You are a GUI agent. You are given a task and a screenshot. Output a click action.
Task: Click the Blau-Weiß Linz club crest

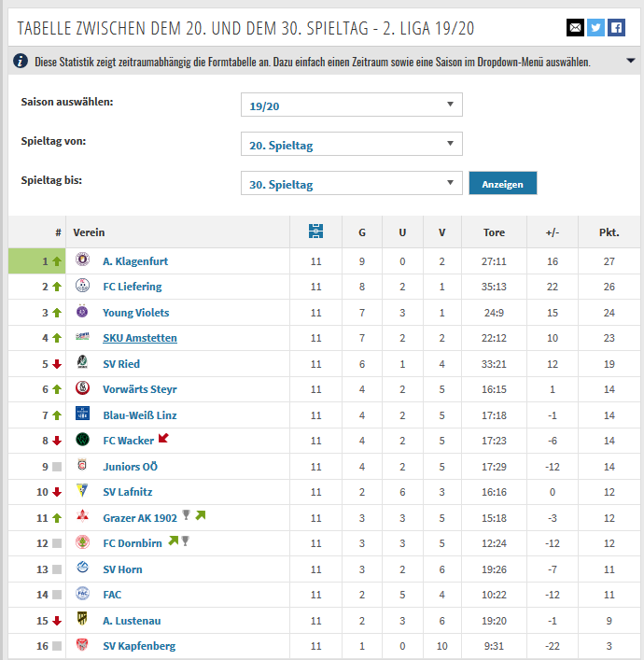click(x=82, y=414)
